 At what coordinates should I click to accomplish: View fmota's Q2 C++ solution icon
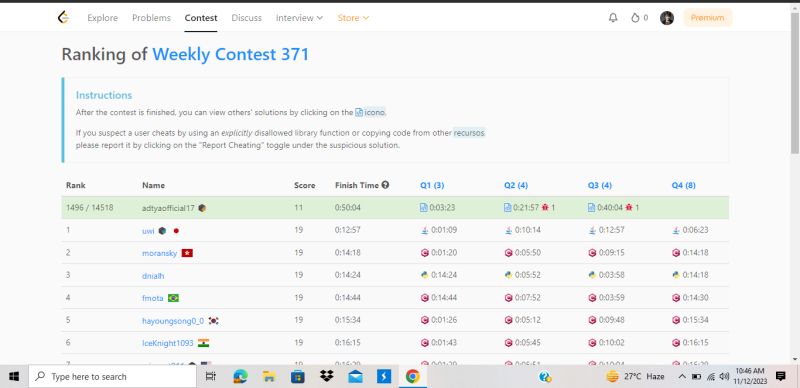(508, 298)
